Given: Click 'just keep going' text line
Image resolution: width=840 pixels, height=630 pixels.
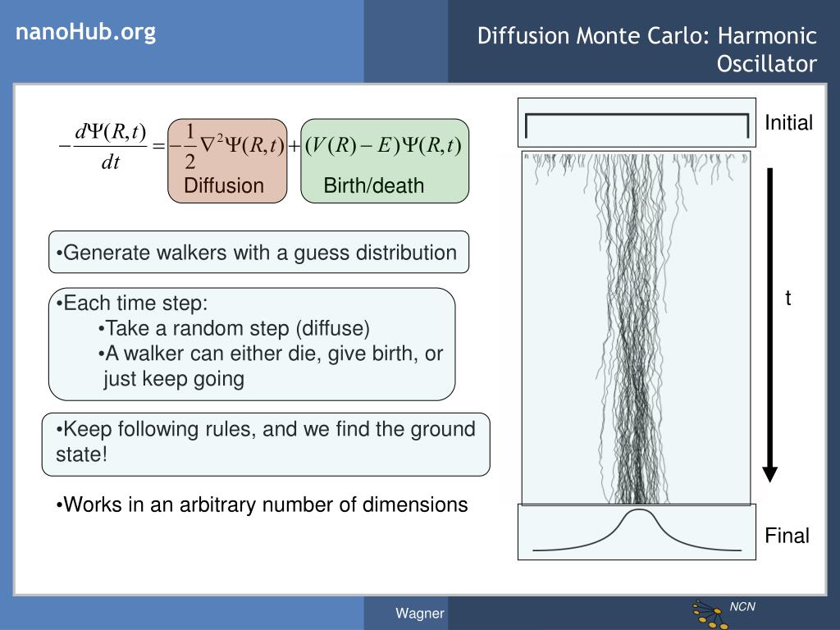Looking at the screenshot, I should [x=174, y=379].
